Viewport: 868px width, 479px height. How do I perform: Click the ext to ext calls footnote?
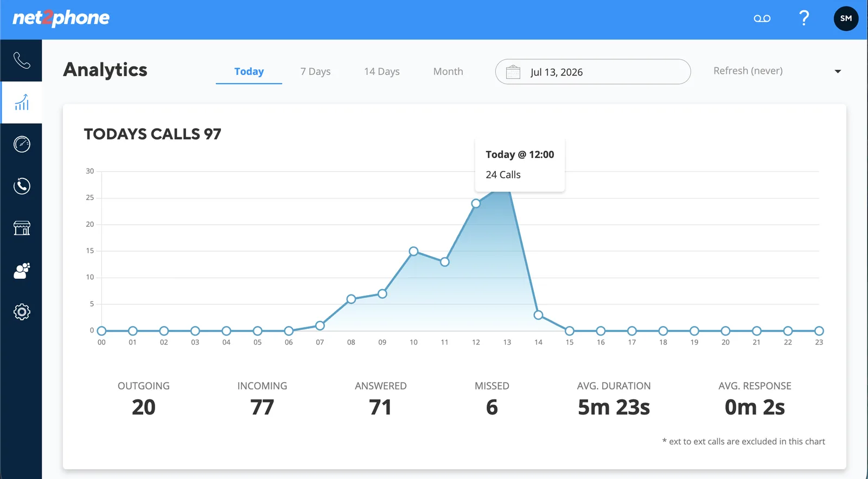743,442
